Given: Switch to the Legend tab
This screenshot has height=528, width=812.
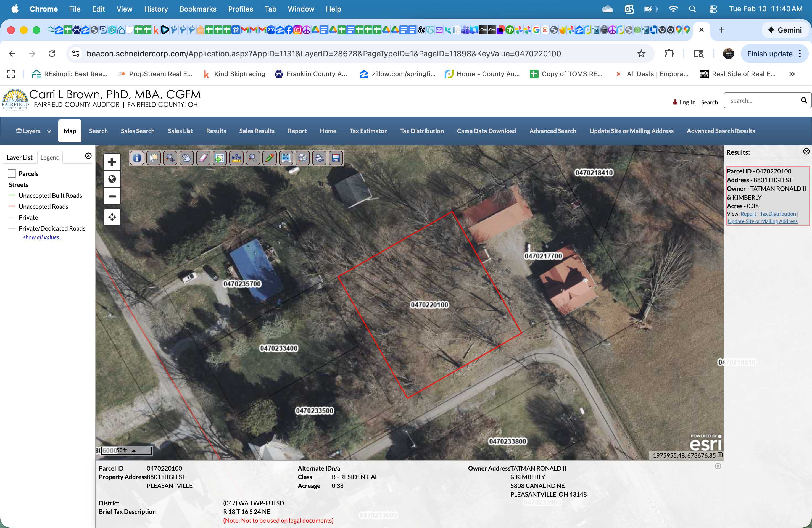Looking at the screenshot, I should (50, 157).
